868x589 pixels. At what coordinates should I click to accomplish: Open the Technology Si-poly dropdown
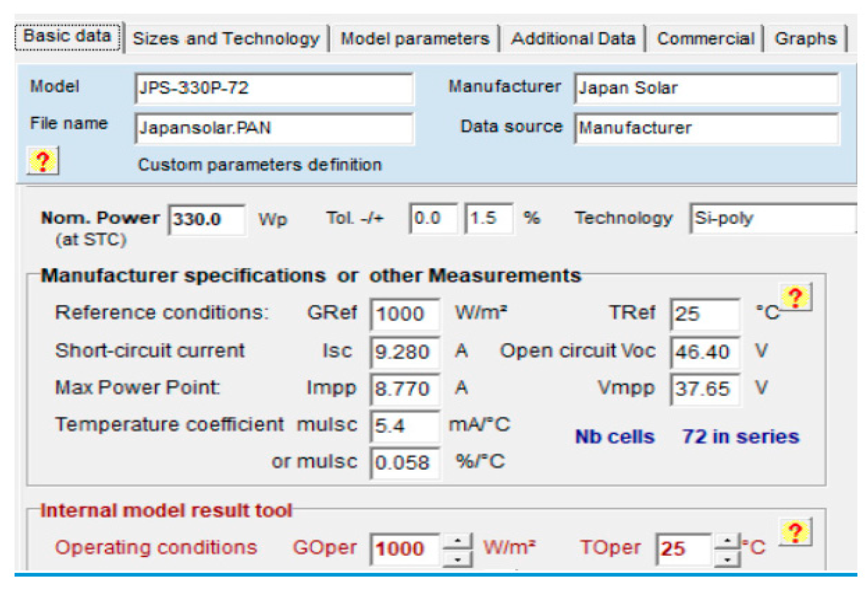coord(772,218)
